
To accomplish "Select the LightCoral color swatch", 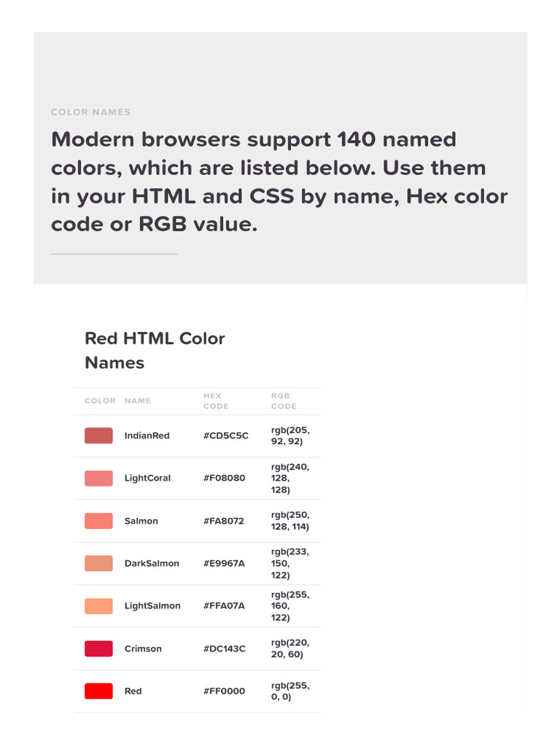I will coord(98,479).
